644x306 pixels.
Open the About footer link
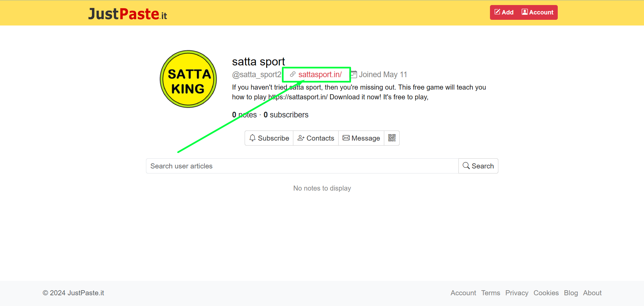point(592,293)
